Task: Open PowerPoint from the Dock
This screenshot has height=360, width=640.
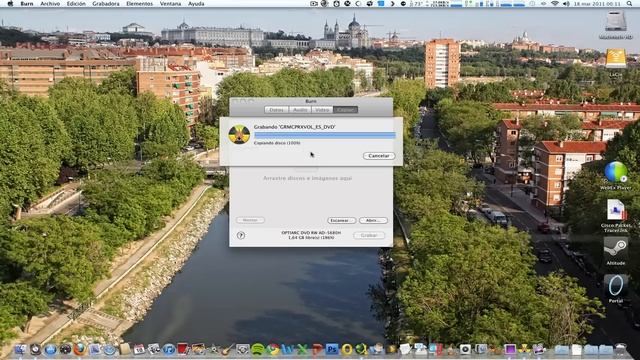Action: click(317, 349)
